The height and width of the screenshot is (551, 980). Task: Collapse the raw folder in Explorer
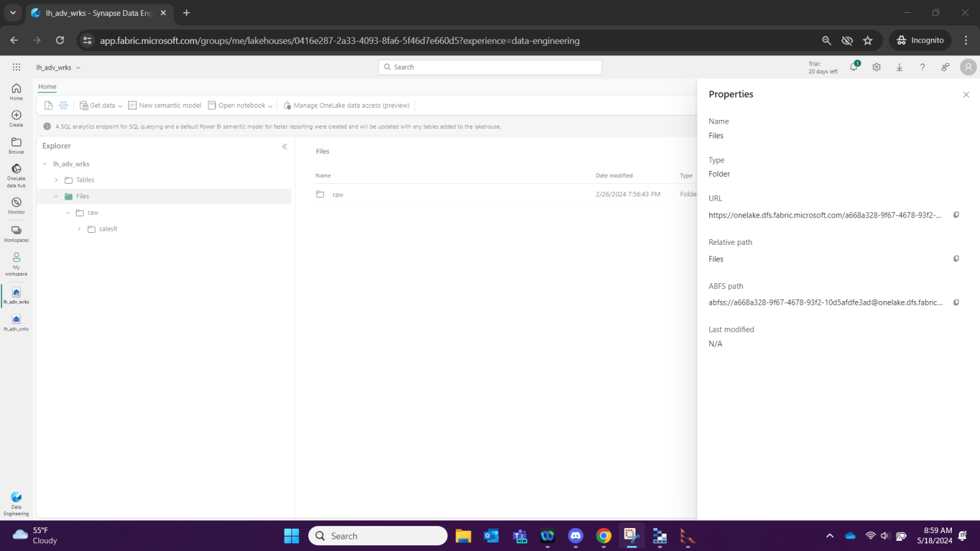click(67, 212)
